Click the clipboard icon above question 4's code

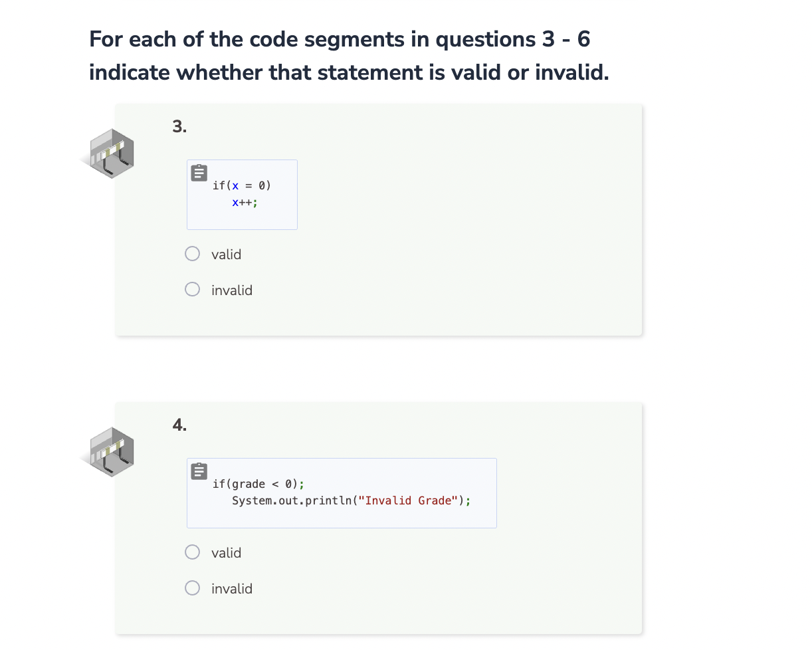(198, 471)
